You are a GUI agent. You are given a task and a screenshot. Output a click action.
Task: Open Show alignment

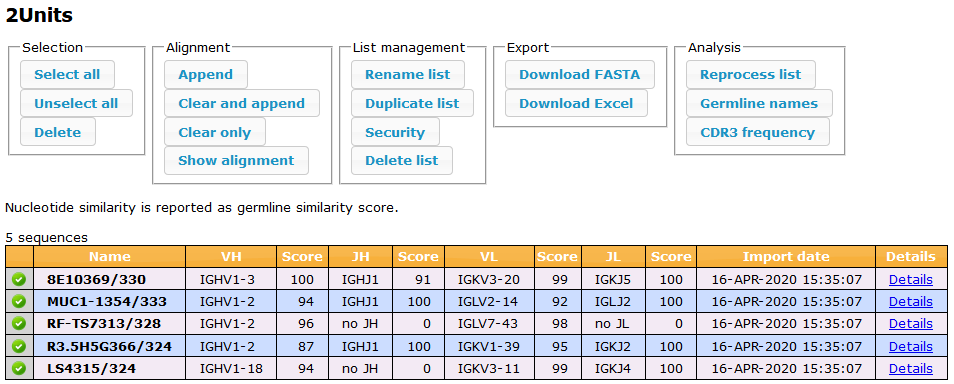pos(236,161)
